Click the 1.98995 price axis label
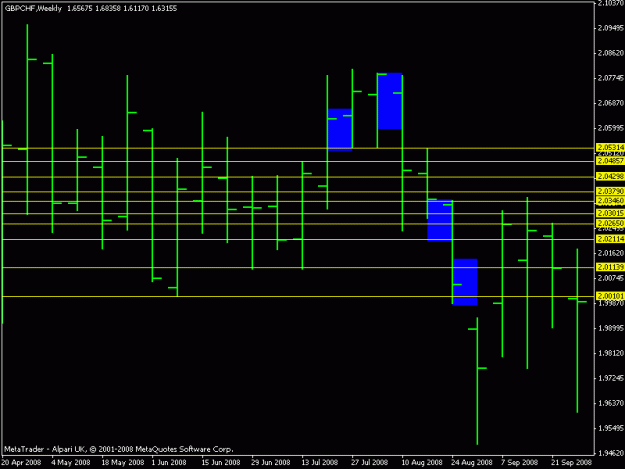 click(611, 328)
